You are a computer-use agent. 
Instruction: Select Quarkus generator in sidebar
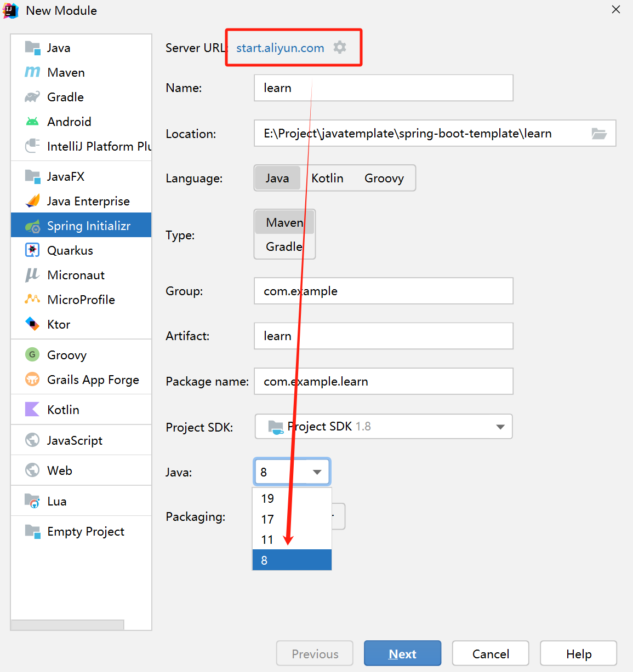point(81,250)
